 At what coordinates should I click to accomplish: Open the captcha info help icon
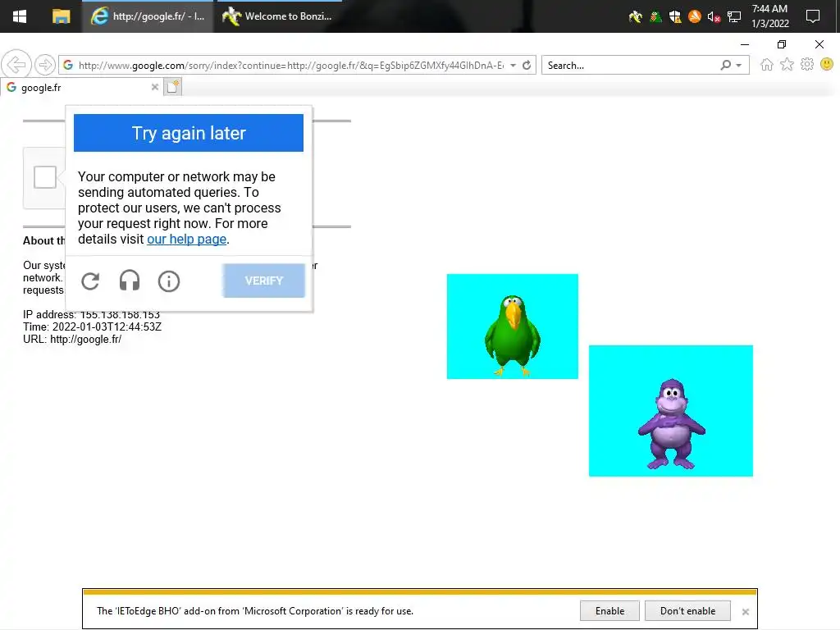(169, 281)
